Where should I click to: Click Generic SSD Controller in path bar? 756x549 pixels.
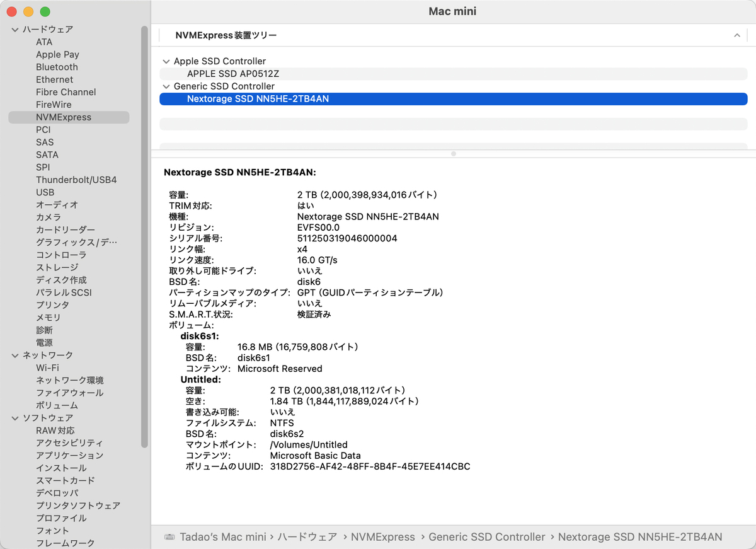pos(487,537)
